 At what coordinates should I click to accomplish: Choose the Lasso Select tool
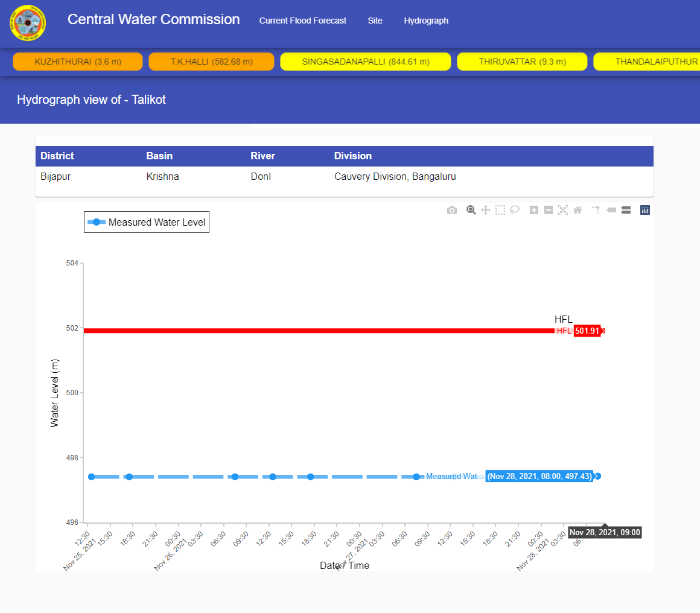coord(515,210)
